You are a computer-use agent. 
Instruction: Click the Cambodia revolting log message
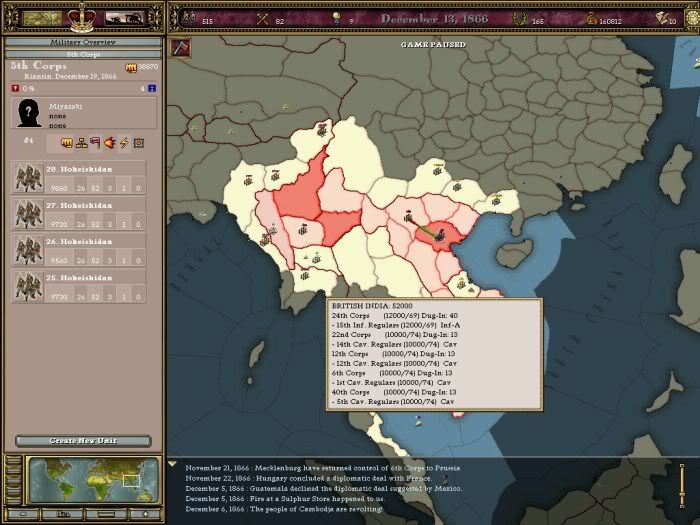pyautogui.click(x=284, y=509)
